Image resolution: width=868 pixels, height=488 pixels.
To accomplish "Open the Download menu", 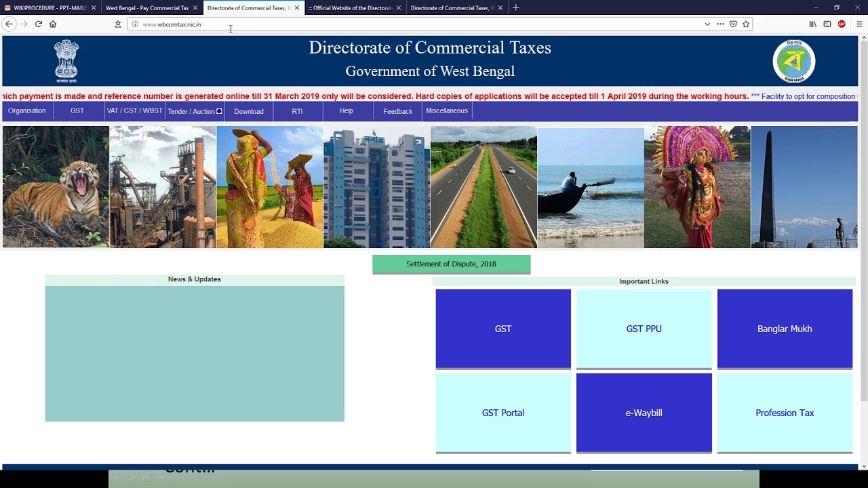I will coord(249,111).
